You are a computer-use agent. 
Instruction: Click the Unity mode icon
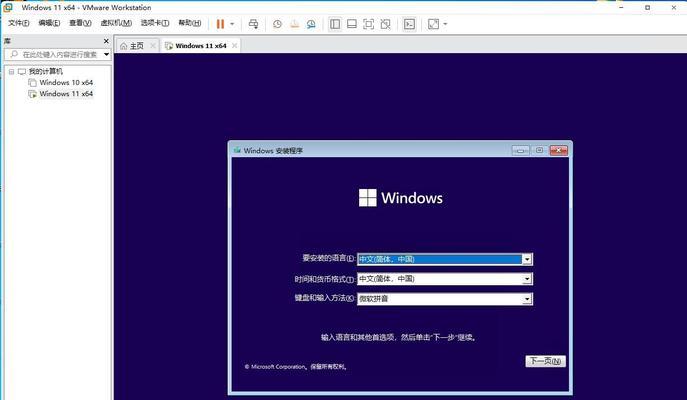(386, 24)
